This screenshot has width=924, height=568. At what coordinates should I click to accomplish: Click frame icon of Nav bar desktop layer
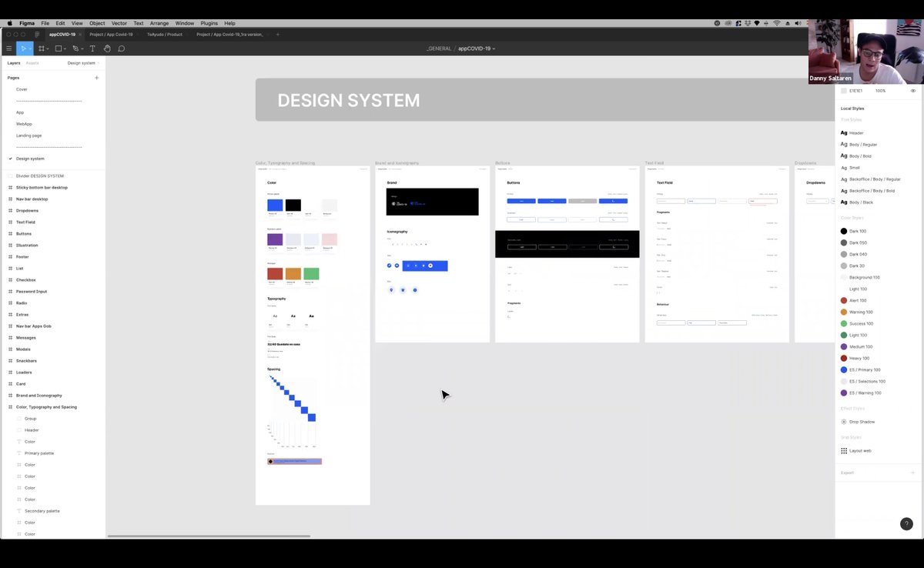coord(10,199)
